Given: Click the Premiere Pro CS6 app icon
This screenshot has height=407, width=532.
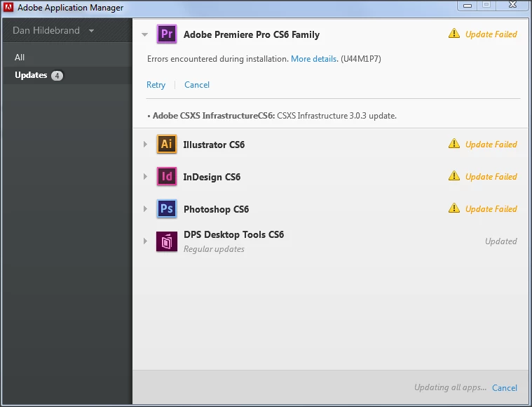Looking at the screenshot, I should 167,34.
